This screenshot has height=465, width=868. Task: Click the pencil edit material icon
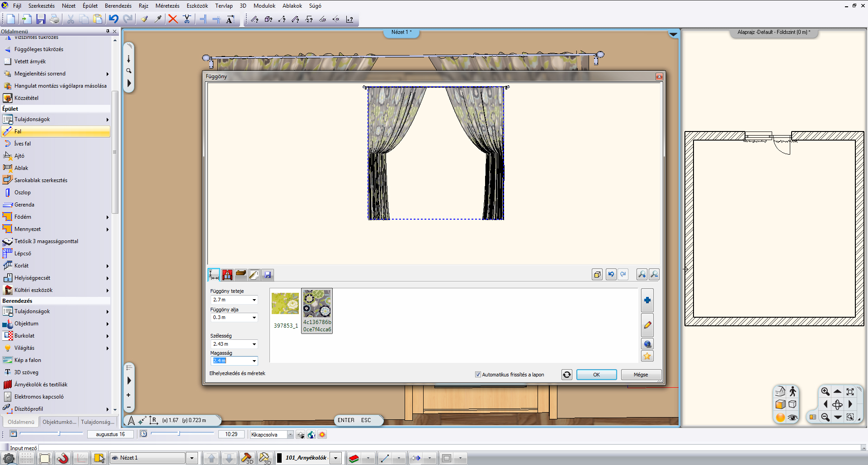647,325
